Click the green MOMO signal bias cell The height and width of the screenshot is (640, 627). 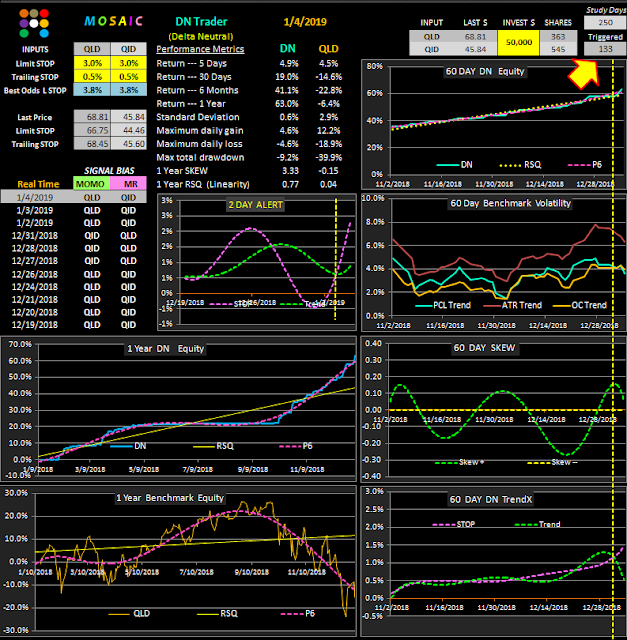[92, 184]
